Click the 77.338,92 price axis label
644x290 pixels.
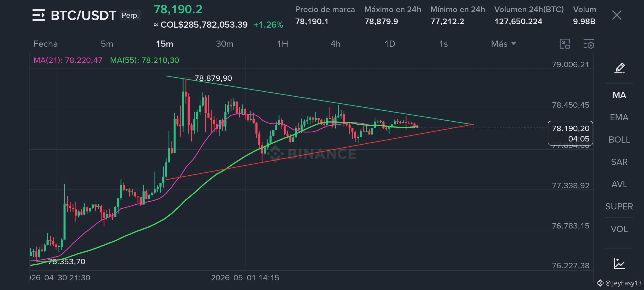(570, 186)
